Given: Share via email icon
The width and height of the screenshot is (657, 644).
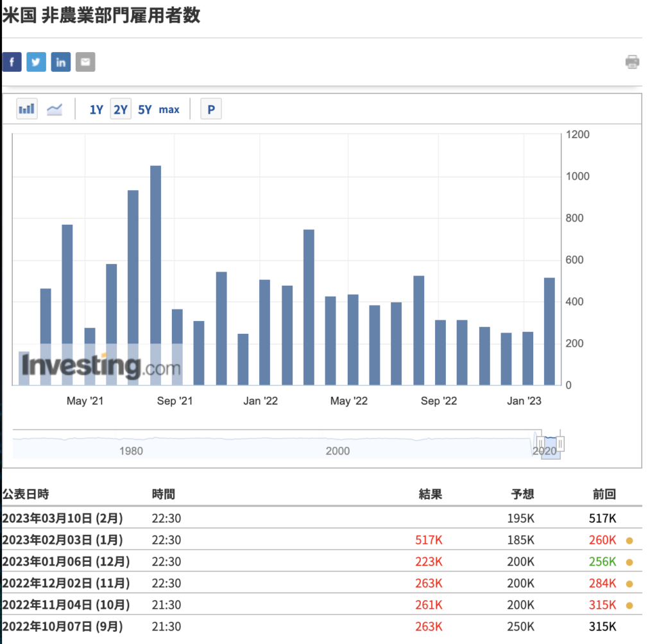Looking at the screenshot, I should (x=85, y=62).
